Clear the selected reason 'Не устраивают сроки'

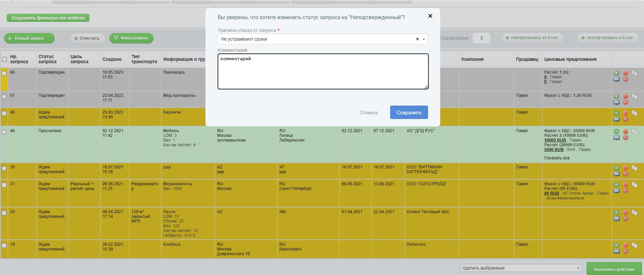pyautogui.click(x=417, y=39)
